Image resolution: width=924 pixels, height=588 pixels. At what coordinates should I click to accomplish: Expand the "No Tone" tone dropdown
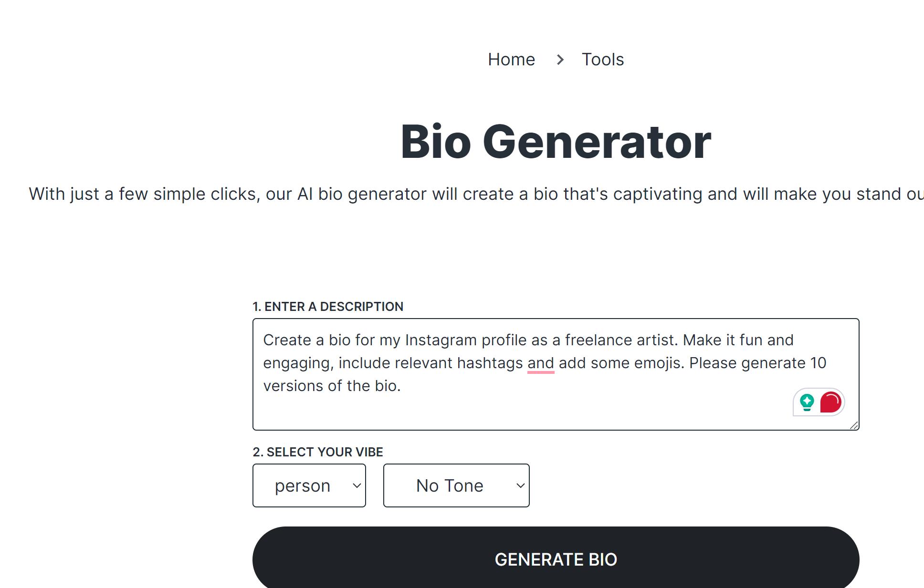pyautogui.click(x=456, y=485)
